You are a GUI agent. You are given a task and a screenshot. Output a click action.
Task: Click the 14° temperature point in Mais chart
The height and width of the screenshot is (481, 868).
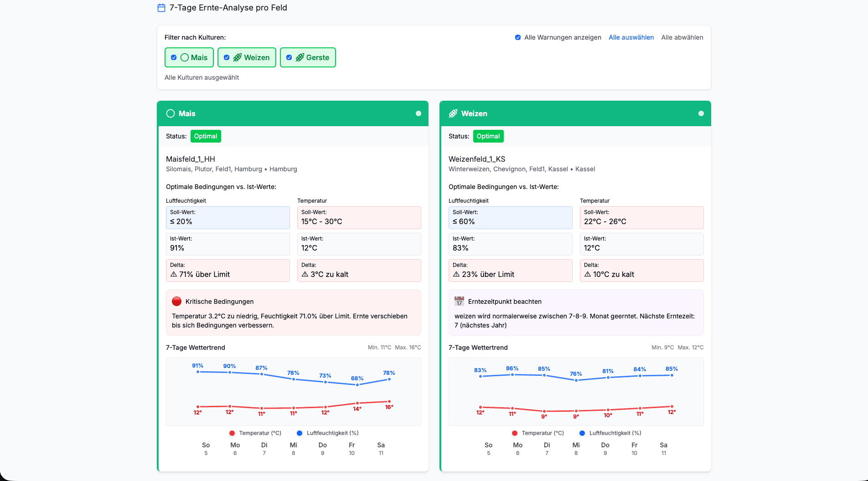(x=357, y=403)
